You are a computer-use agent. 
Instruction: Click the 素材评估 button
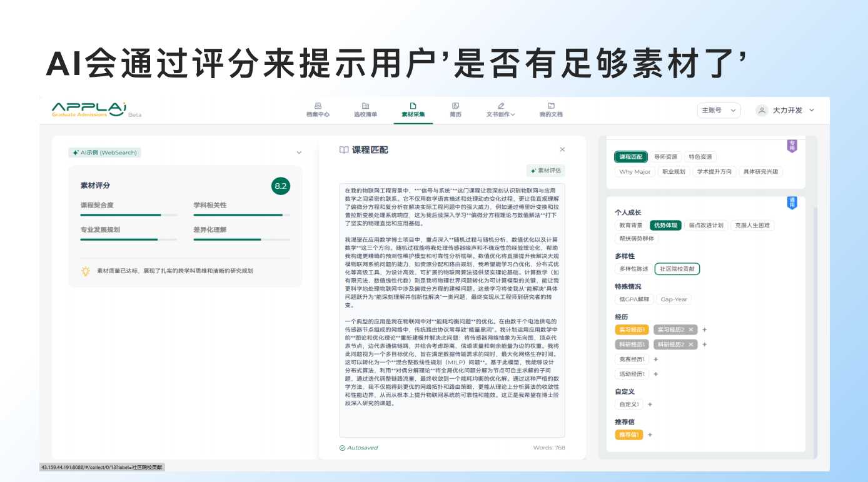tap(546, 170)
